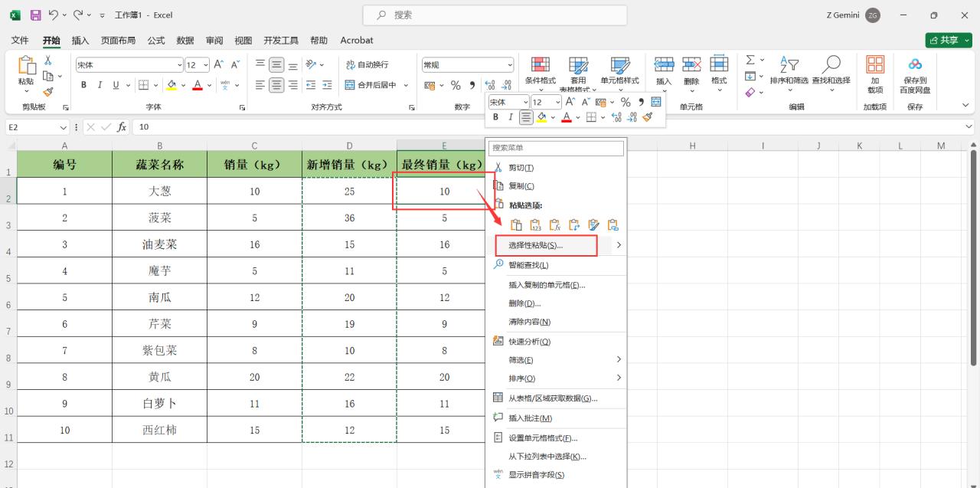Toggle Underline in the ribbon font group

point(116,85)
